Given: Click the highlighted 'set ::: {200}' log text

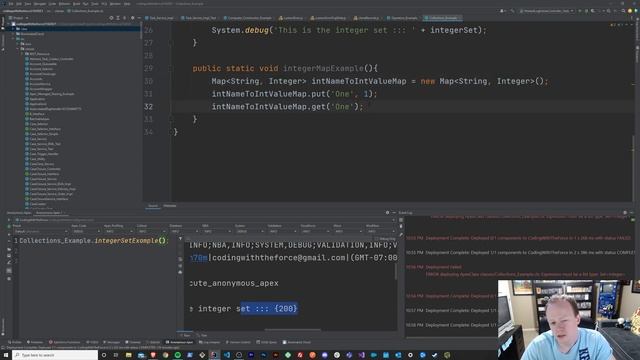Looking at the screenshot, I should [269, 309].
